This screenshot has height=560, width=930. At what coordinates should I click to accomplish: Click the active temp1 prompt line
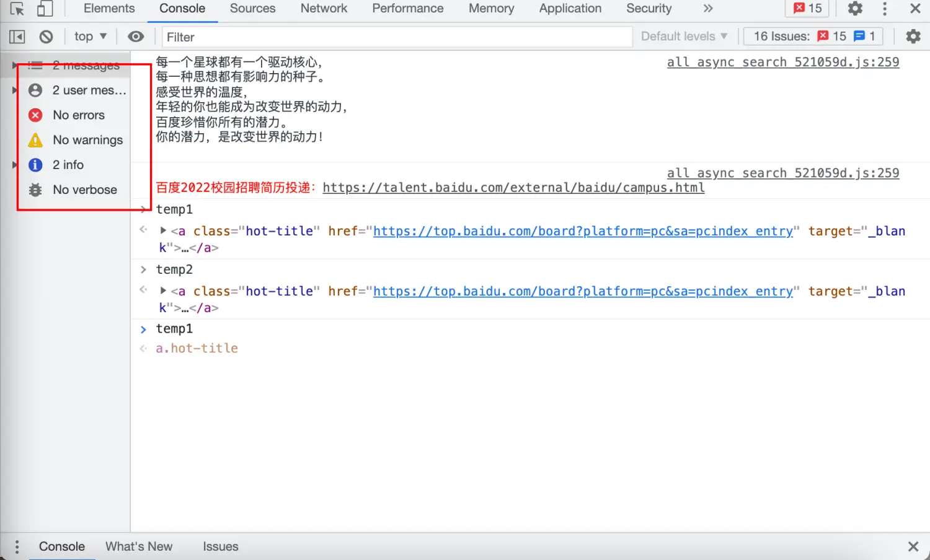(x=174, y=328)
